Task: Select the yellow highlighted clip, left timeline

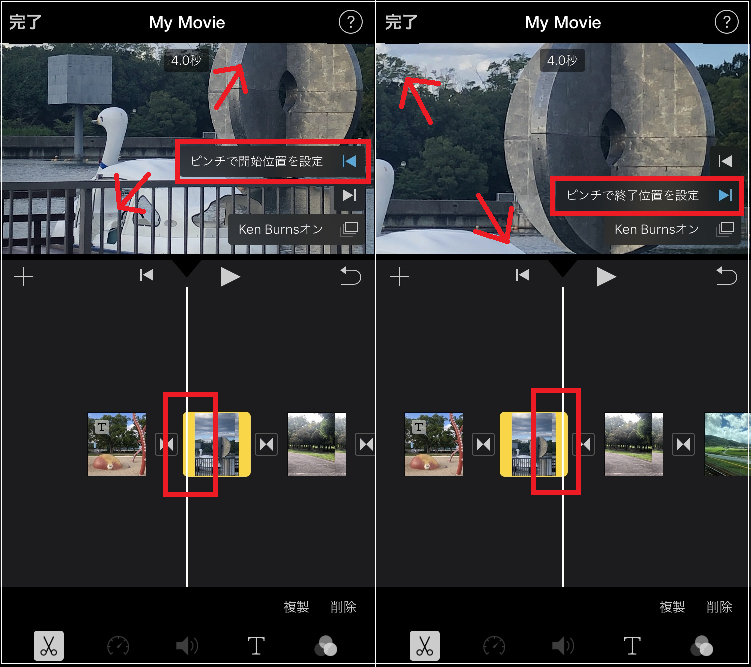Action: point(217,444)
